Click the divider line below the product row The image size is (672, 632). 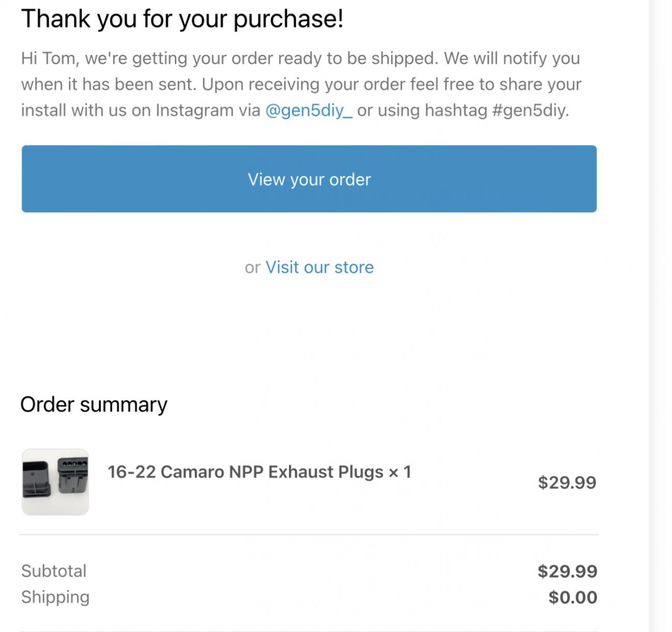pos(309,535)
